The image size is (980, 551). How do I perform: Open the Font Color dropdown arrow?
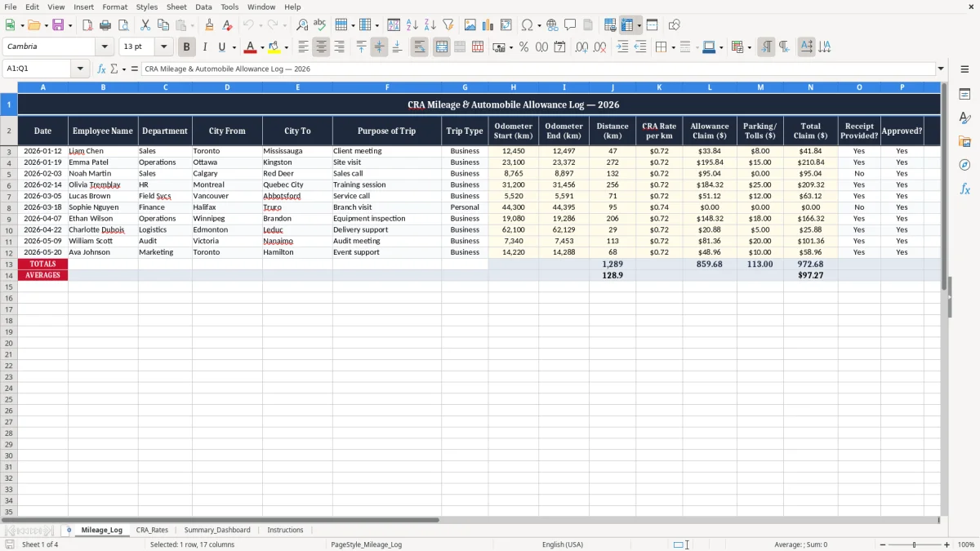262,47
